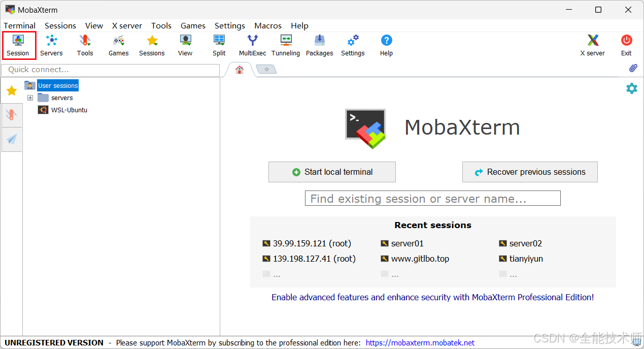
Task: Open the Settings menu
Action: coord(230,25)
